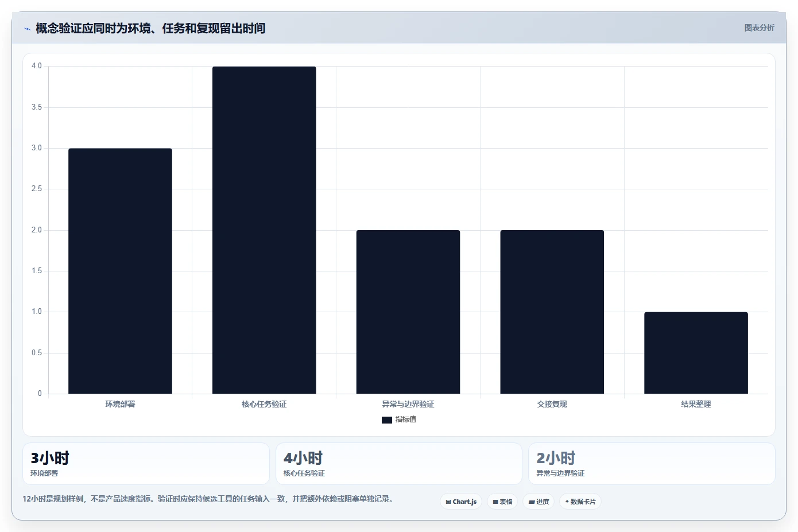Open the 3小时 环境部署 data card
Image resolution: width=798 pixels, height=532 pixels.
click(x=146, y=464)
